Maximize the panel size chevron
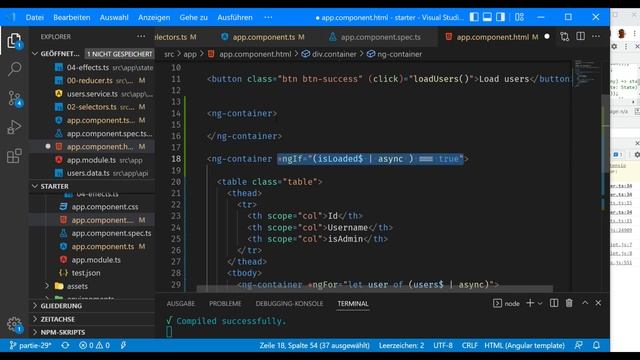This screenshot has height=360, width=640. coord(585,303)
